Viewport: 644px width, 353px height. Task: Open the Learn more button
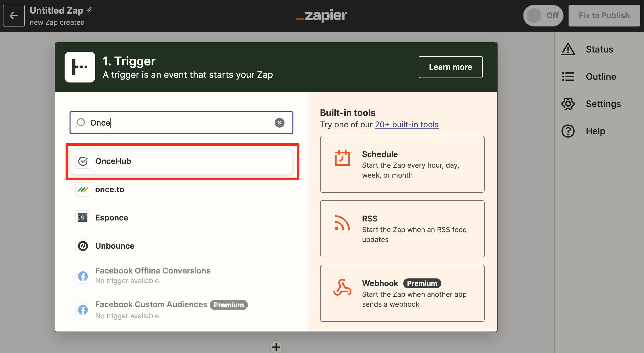click(x=451, y=67)
